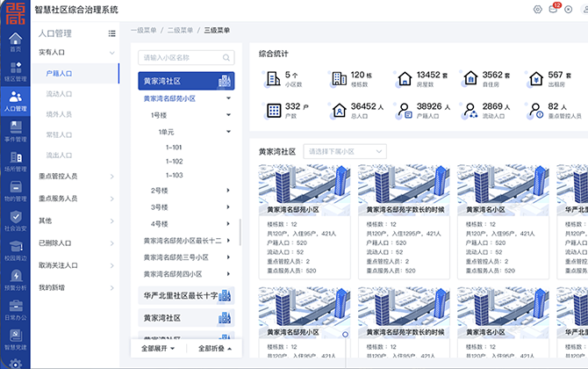Click the settings gear icon in header
Image resolution: width=588 pixels, height=369 pixels.
coord(538,9)
